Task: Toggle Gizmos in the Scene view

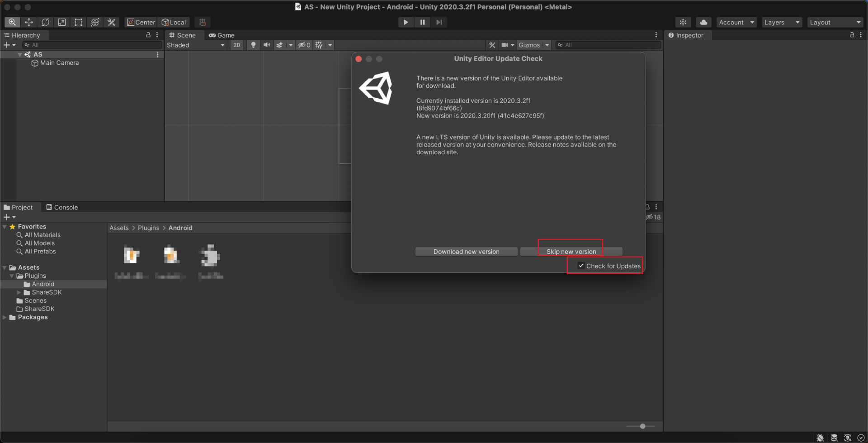Action: [529, 45]
